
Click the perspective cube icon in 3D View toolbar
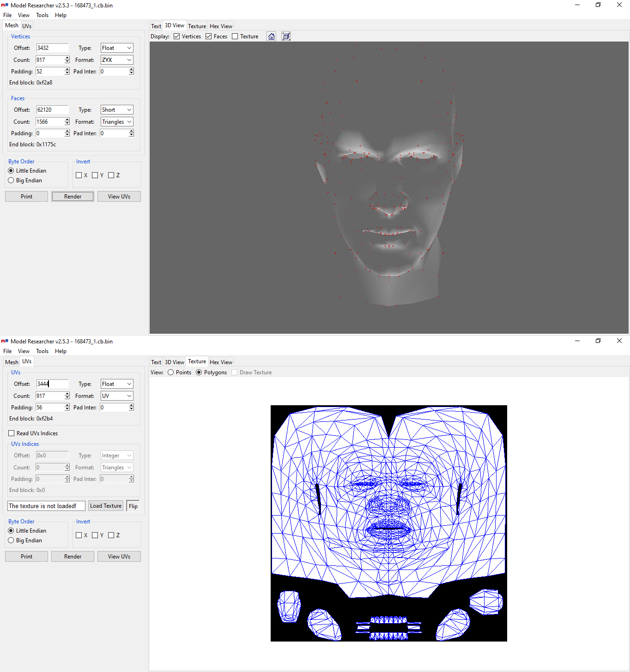point(286,36)
